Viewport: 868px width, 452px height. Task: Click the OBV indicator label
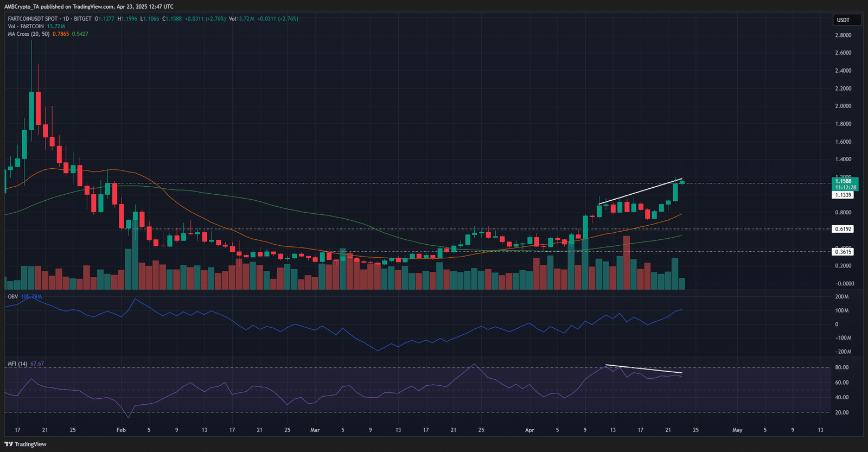[12, 297]
